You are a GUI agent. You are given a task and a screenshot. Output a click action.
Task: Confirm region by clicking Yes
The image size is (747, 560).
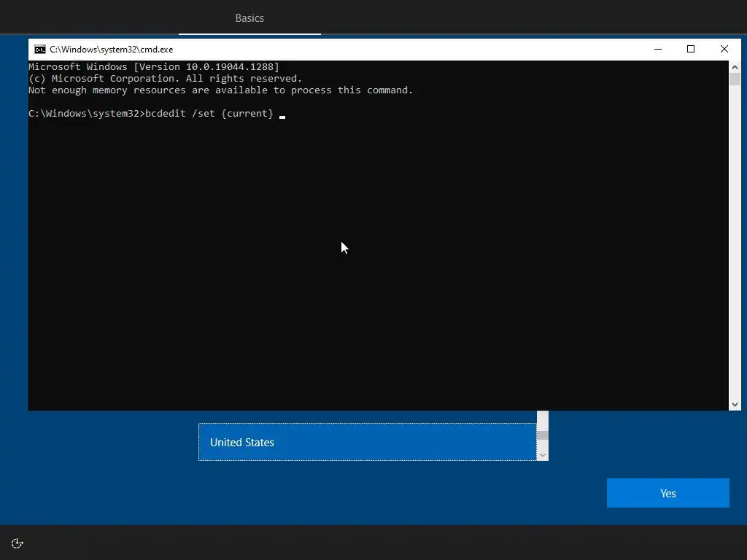(668, 493)
